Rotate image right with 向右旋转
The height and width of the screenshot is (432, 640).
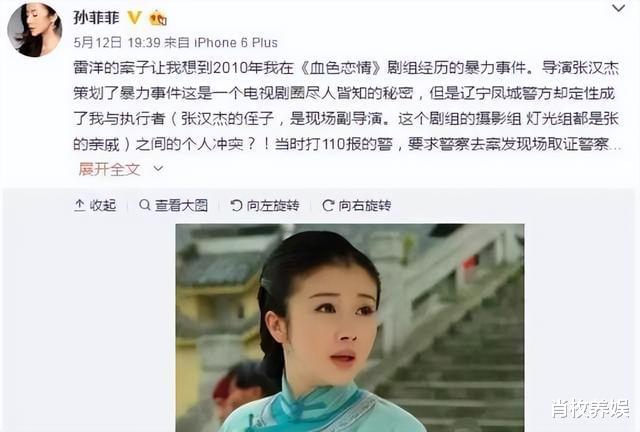coord(365,205)
